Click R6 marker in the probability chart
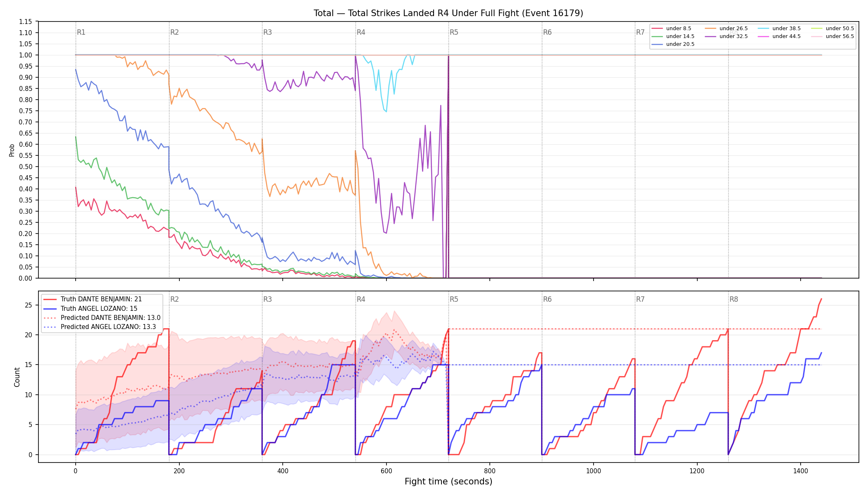The width and height of the screenshot is (868, 496). coord(547,32)
